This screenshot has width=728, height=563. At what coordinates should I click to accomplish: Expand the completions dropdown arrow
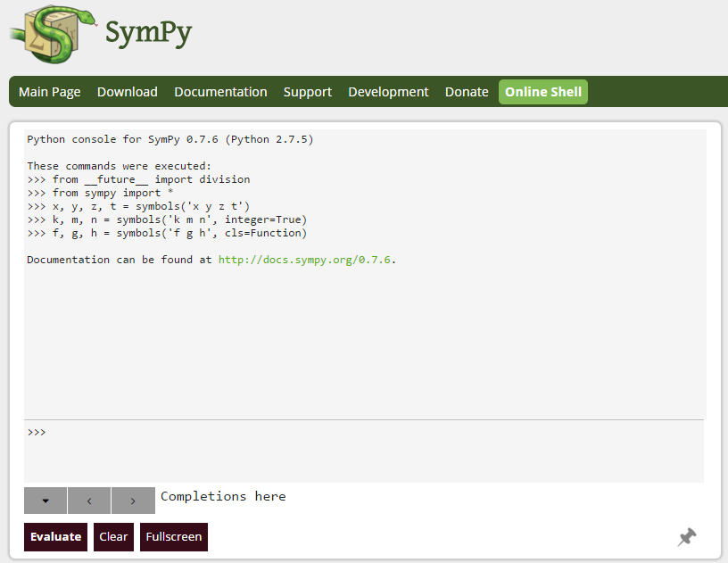point(45,501)
